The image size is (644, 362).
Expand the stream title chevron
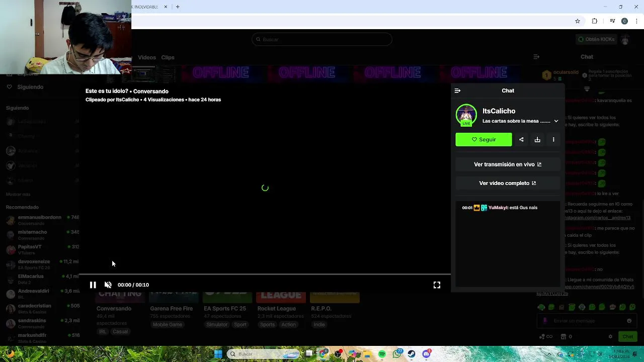[x=556, y=121]
